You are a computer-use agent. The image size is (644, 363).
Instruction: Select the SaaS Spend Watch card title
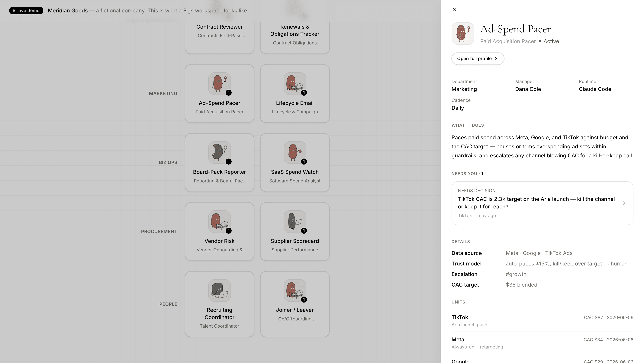(295, 172)
